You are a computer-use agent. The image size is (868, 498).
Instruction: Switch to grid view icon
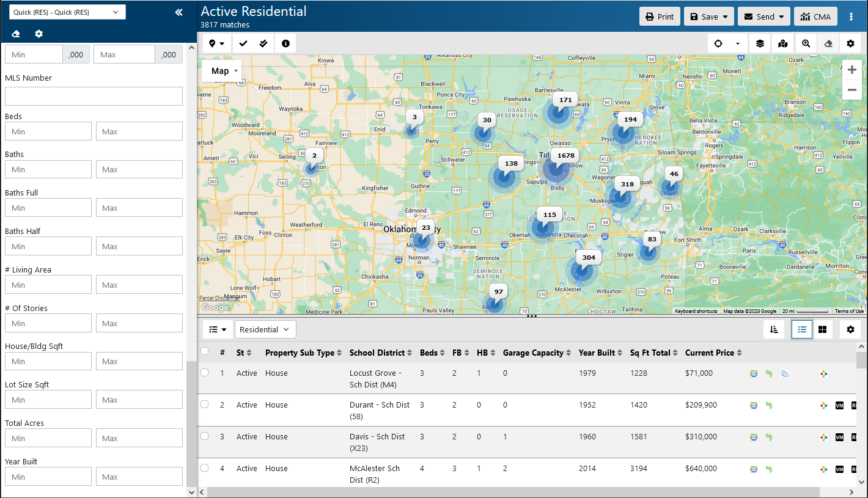(x=823, y=329)
